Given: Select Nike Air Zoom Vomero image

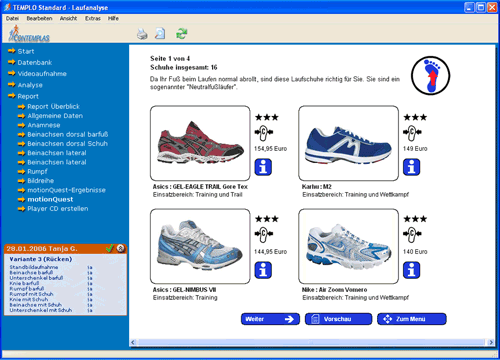Looking at the screenshot, I should click(x=348, y=246).
